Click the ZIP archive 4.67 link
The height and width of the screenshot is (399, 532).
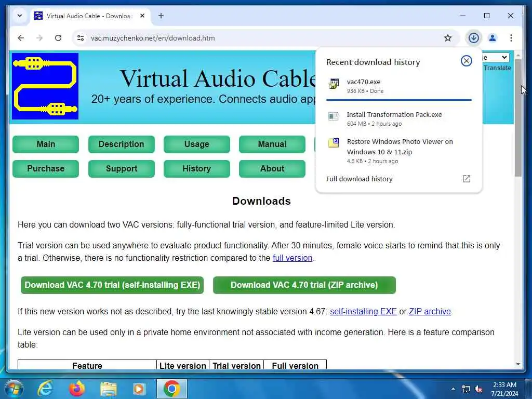[x=430, y=312]
